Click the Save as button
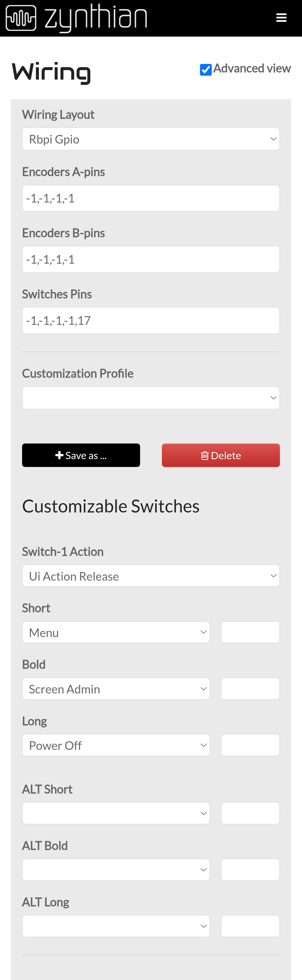Screen dimensions: 302x980 coord(81,456)
